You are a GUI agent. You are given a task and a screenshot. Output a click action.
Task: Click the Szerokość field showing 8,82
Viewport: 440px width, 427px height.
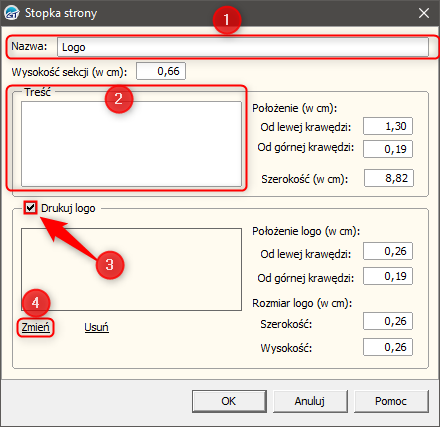(389, 178)
